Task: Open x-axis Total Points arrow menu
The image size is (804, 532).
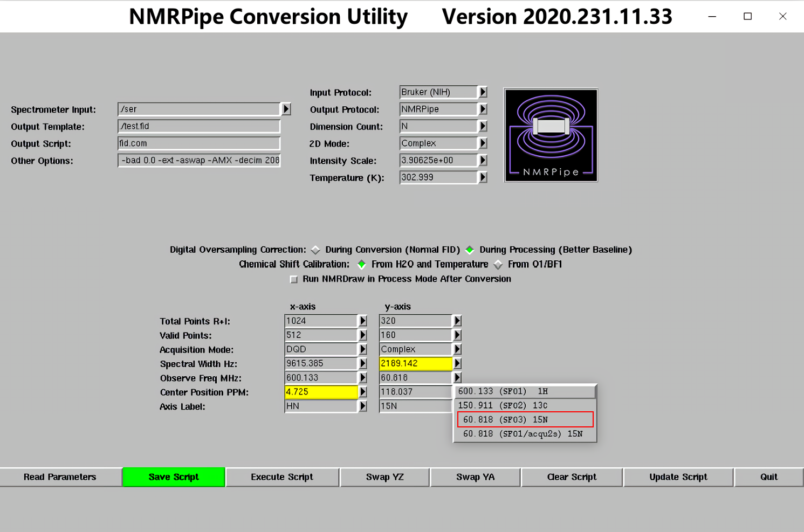Action: tap(362, 321)
